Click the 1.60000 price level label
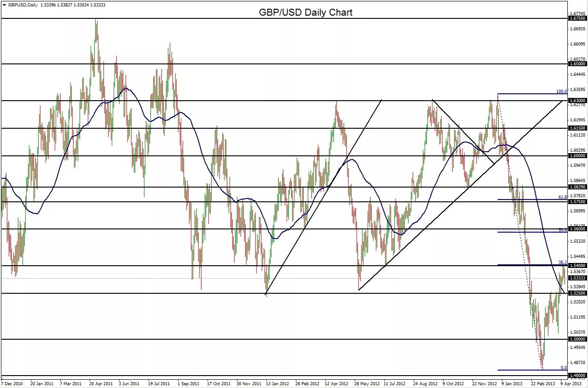 577,156
